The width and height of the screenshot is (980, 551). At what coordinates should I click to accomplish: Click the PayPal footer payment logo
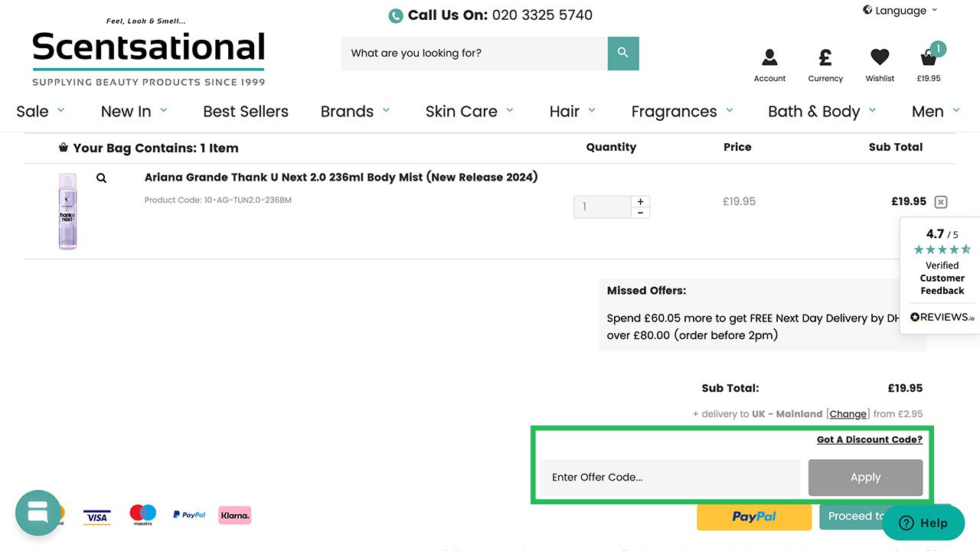click(x=189, y=515)
